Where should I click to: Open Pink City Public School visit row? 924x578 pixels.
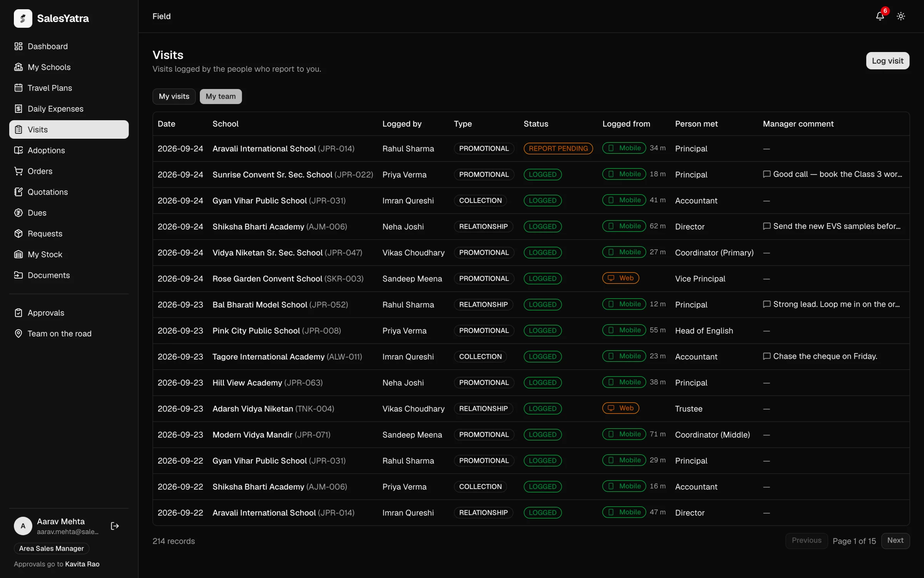(x=531, y=331)
